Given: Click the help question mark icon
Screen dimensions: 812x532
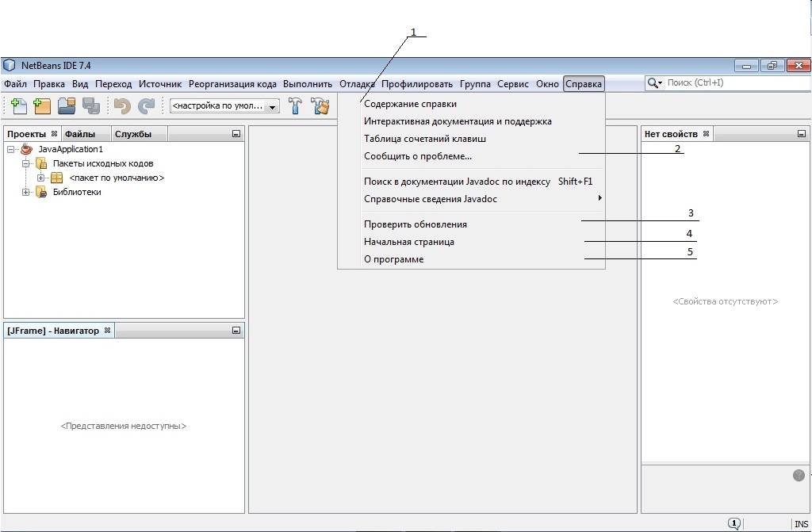Looking at the screenshot, I should point(799,475).
